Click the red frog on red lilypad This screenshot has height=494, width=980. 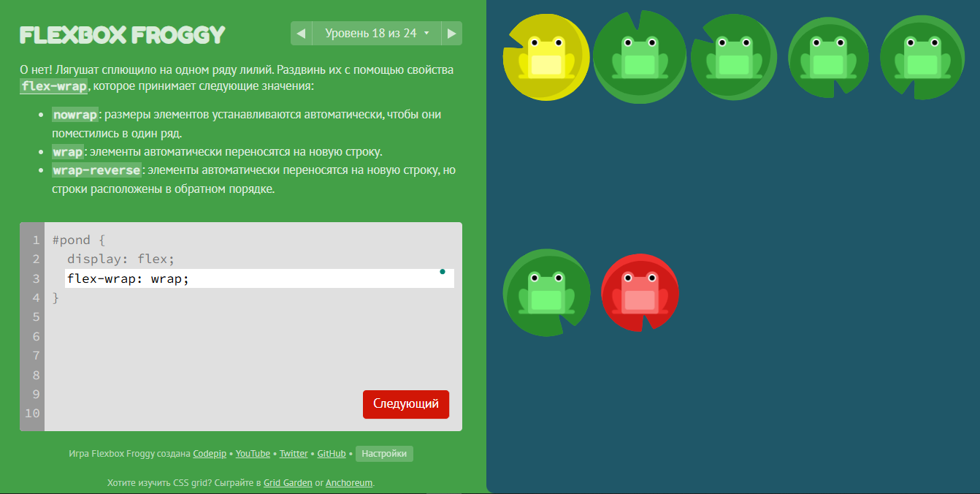[x=640, y=293]
